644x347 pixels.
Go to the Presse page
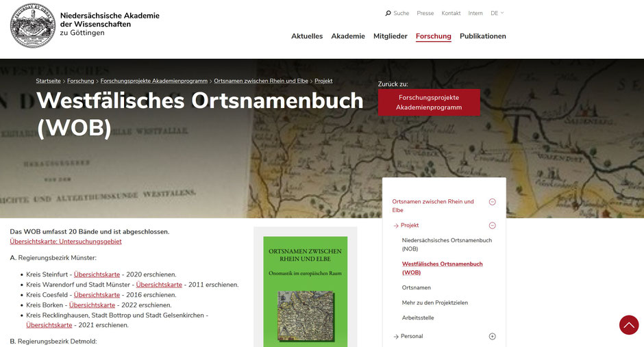(425, 13)
